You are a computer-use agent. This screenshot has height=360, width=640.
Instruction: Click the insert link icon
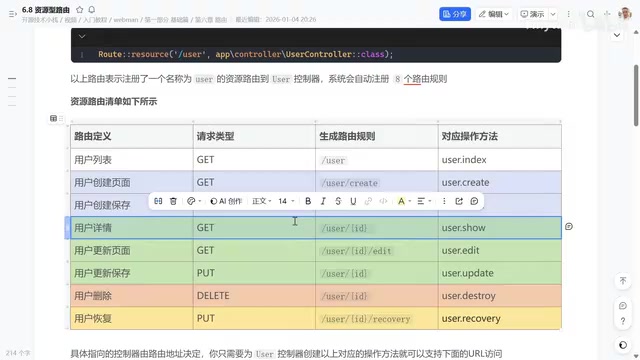368,201
